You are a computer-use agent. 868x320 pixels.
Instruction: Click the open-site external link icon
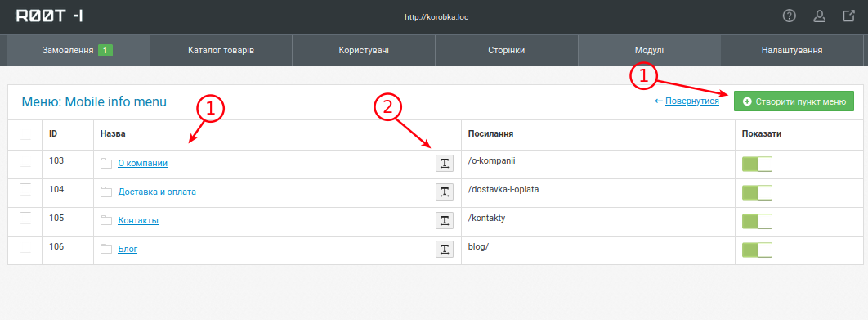848,16
